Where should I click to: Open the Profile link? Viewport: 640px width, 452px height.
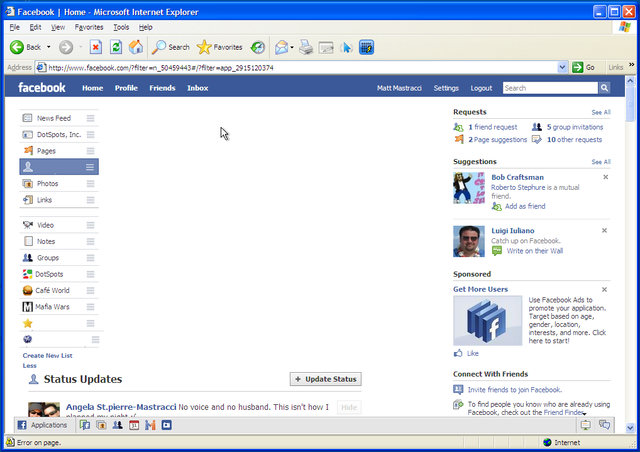click(126, 88)
